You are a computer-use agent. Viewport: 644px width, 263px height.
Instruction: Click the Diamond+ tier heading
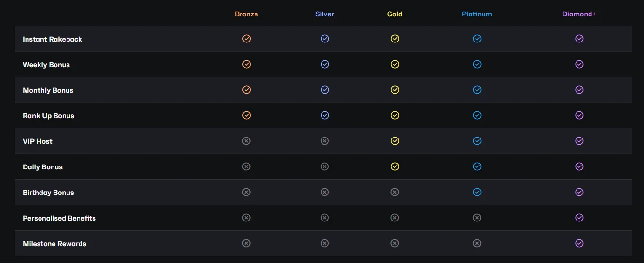pos(579,14)
